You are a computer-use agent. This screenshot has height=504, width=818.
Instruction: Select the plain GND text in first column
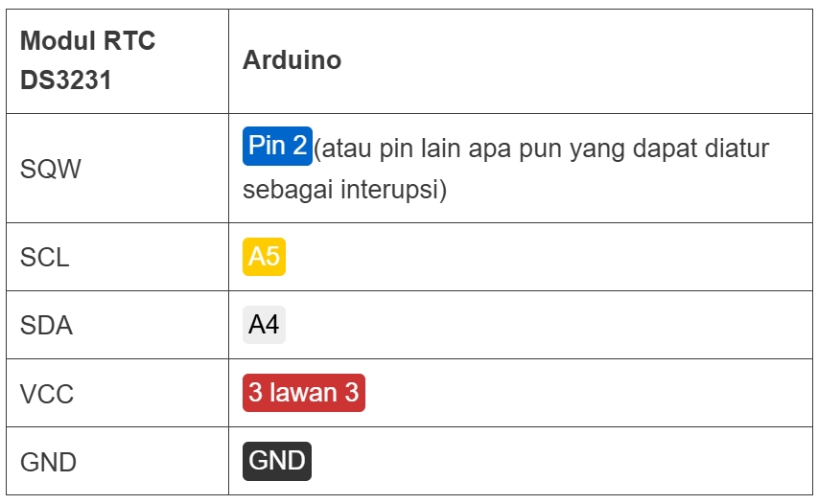tap(48, 462)
